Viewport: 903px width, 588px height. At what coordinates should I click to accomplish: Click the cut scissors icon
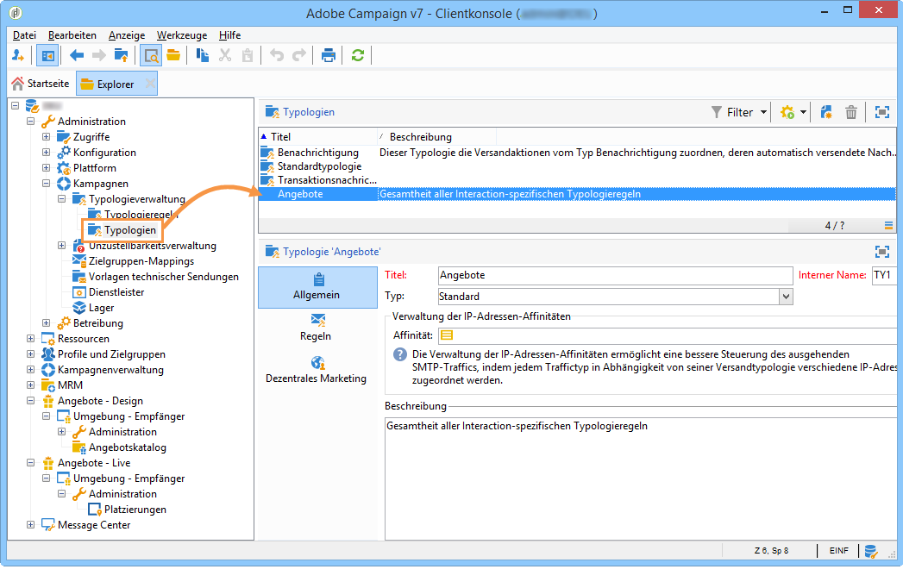coord(225,55)
